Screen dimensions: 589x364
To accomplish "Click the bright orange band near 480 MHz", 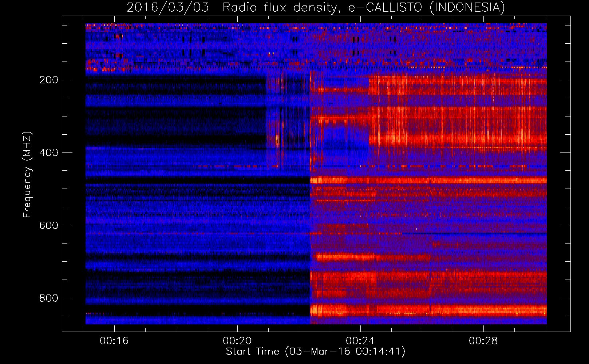I will (x=428, y=180).
